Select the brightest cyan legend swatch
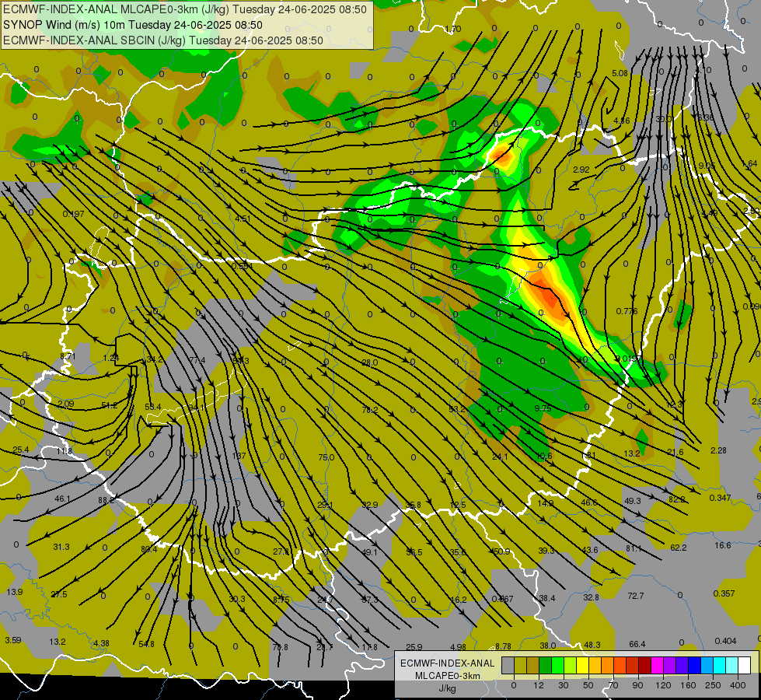 [x=719, y=665]
